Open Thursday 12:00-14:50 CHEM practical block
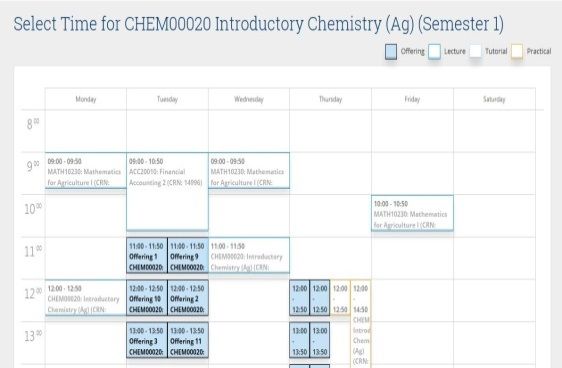The height and width of the screenshot is (368, 562). (x=361, y=324)
